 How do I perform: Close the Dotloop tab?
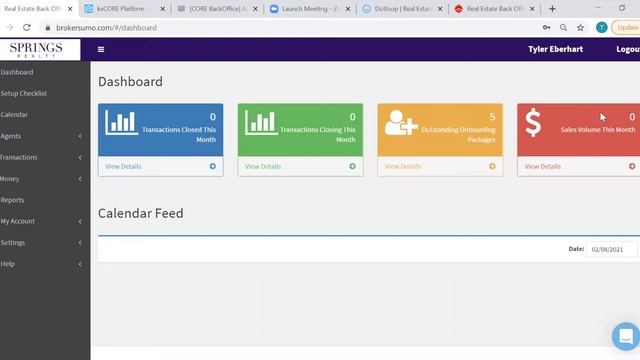point(440,9)
